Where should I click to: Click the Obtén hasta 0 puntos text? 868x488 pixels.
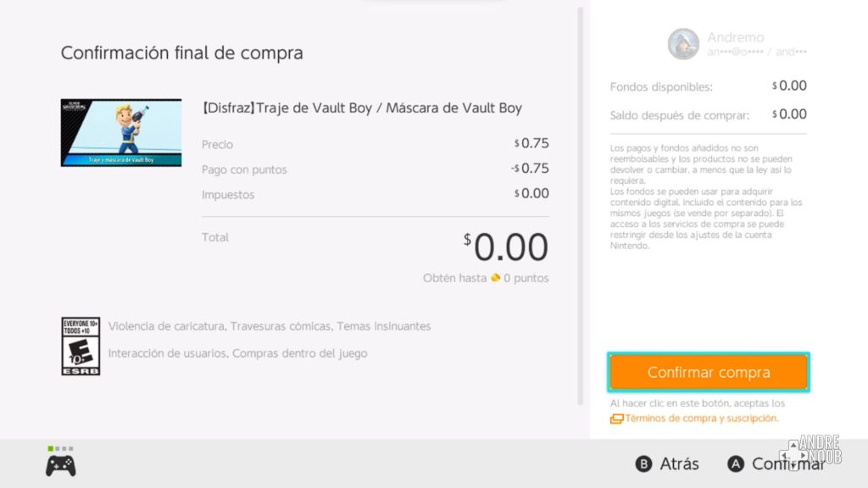click(486, 278)
